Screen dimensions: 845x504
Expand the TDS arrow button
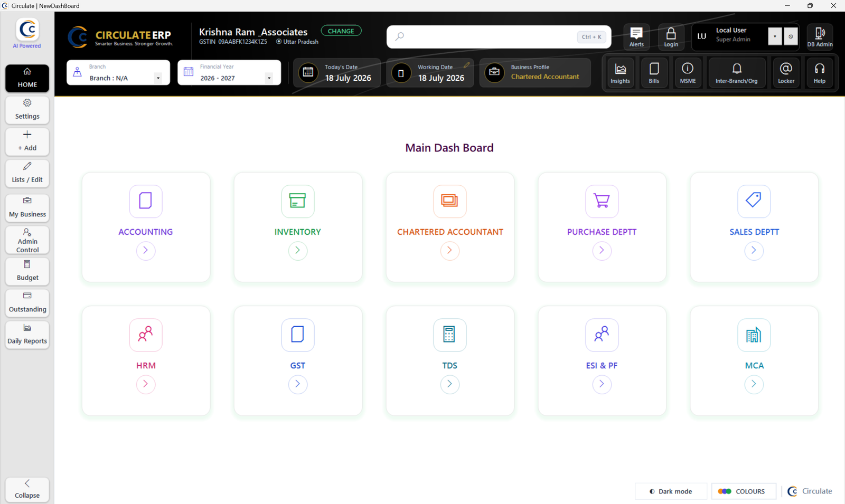coord(450,384)
